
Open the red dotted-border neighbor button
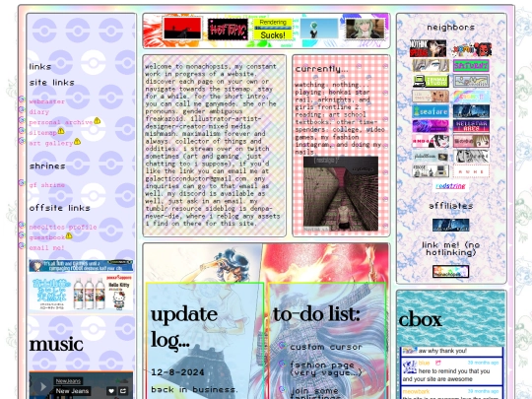point(471,171)
